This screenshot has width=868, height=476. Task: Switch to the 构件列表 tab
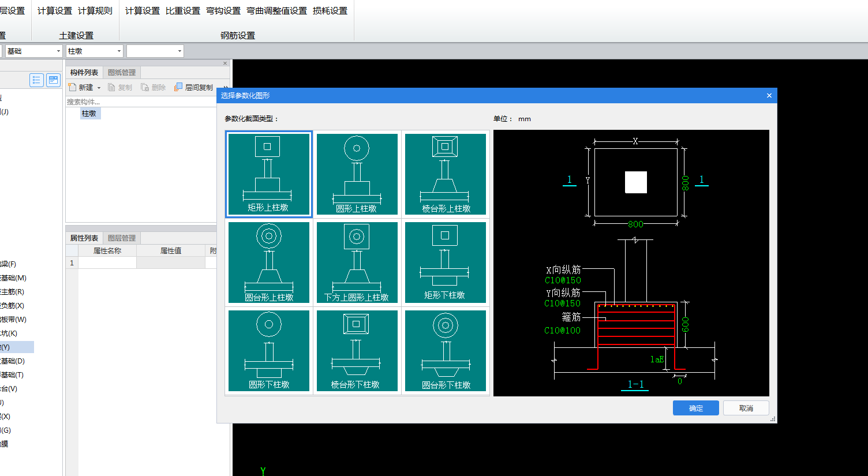click(84, 72)
